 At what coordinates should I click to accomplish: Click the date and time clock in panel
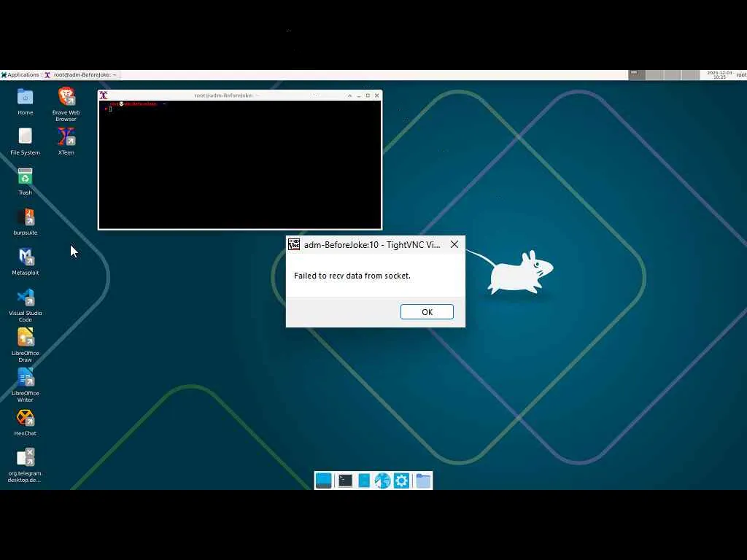[x=719, y=75]
